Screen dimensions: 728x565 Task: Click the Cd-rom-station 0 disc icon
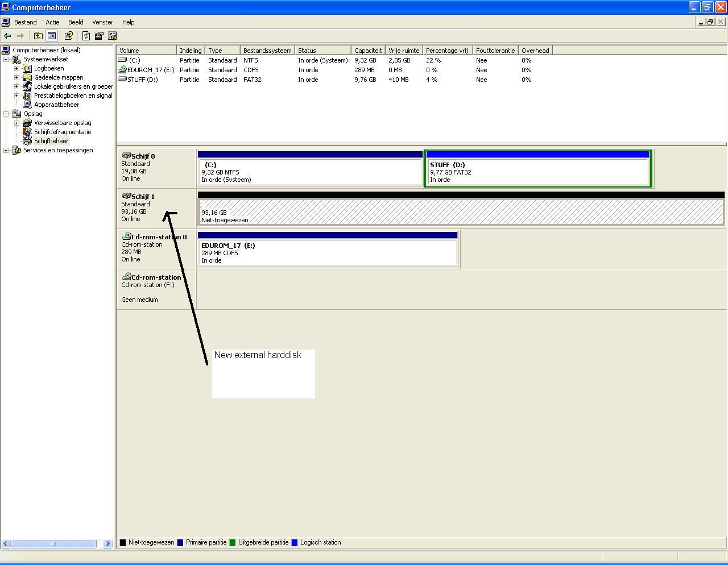coord(126,236)
